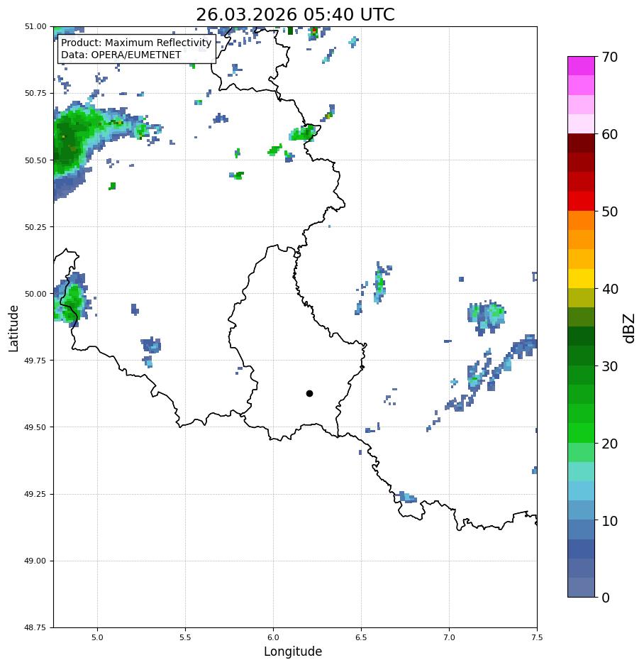
Task: Click colorbar tick label "20"
Action: click(610, 443)
